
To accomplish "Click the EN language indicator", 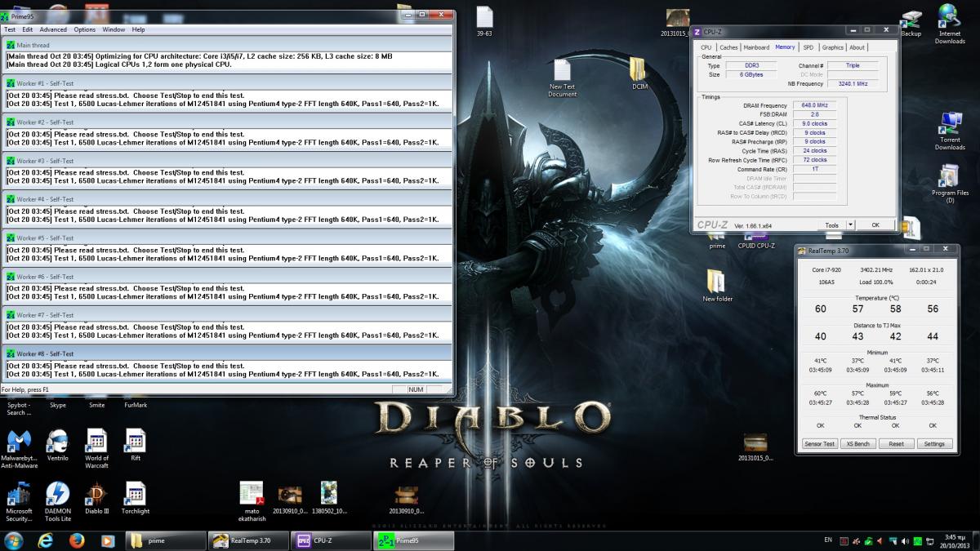I will coord(828,540).
